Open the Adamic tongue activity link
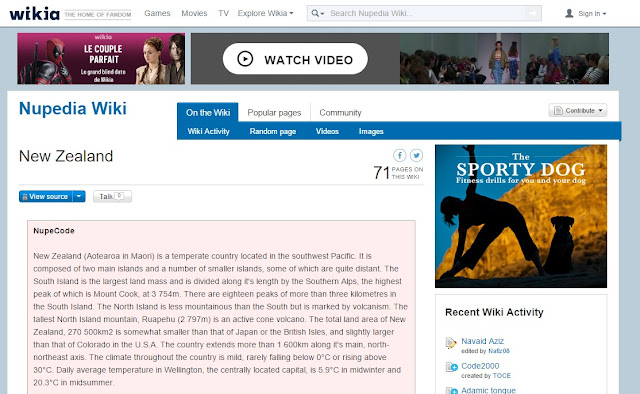 click(x=489, y=390)
